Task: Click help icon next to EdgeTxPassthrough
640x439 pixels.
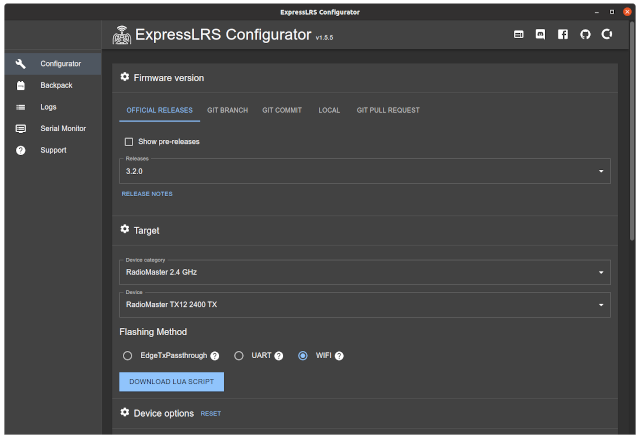Action: pos(215,356)
